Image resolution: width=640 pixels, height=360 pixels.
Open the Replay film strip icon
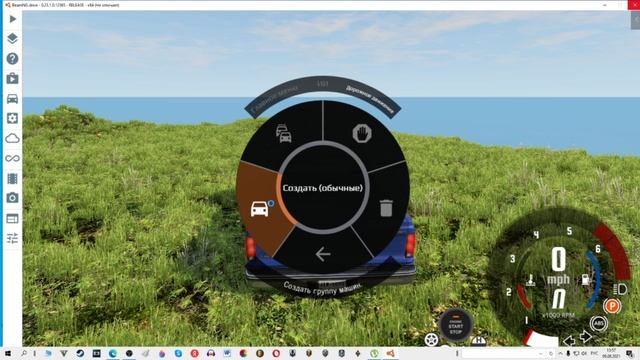[x=12, y=178]
